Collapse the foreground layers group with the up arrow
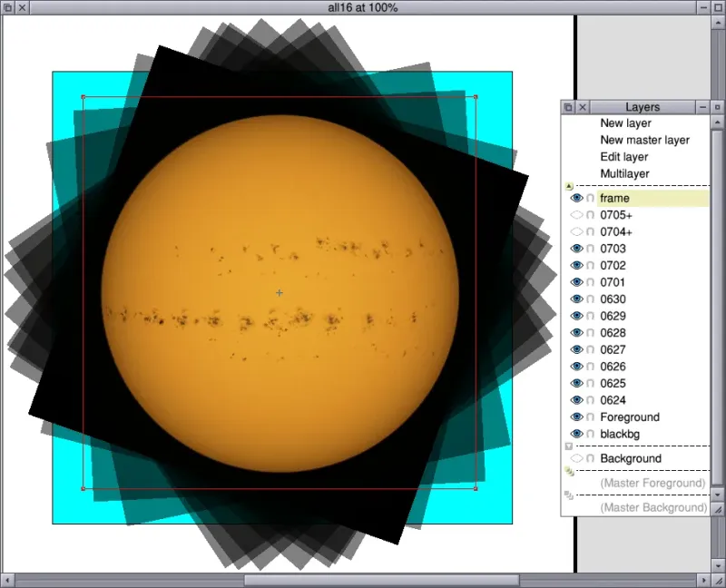Image resolution: width=726 pixels, height=588 pixels. pyautogui.click(x=569, y=186)
